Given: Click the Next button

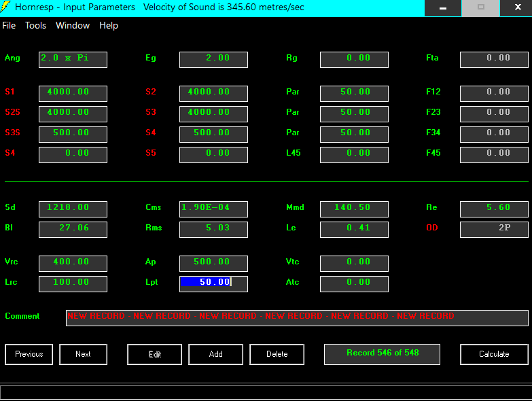Looking at the screenshot, I should click(x=83, y=354).
